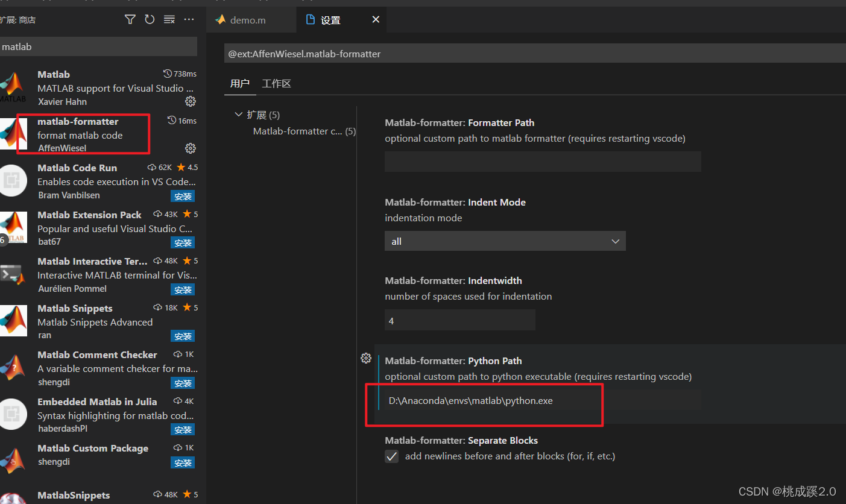
Task: Install Matlab Code Run extension
Action: [183, 196]
